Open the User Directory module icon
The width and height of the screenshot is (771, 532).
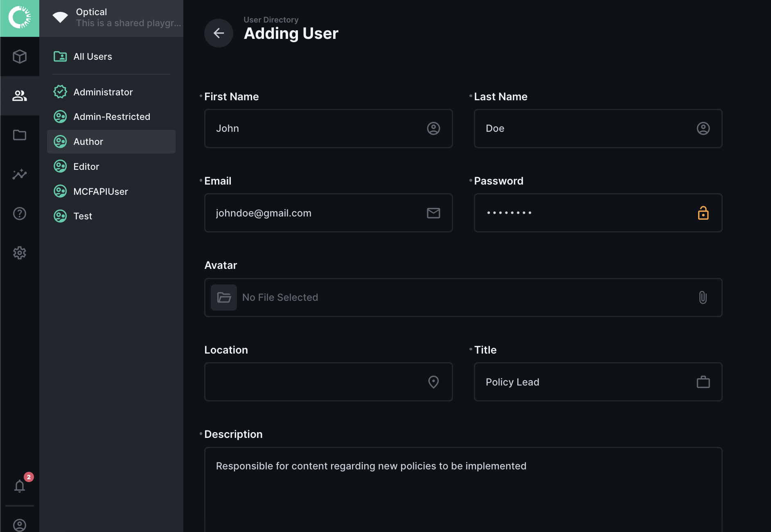(20, 96)
